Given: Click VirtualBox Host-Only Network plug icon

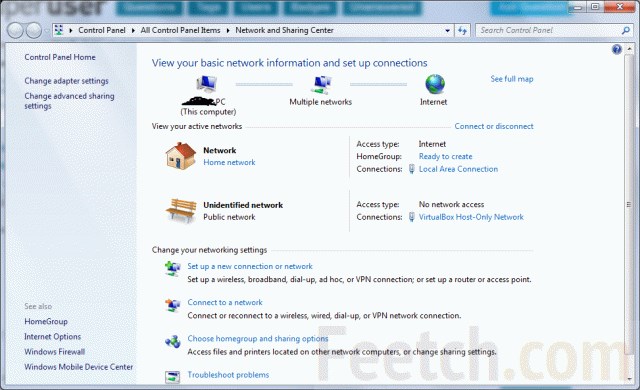Looking at the screenshot, I should pyautogui.click(x=412, y=217).
